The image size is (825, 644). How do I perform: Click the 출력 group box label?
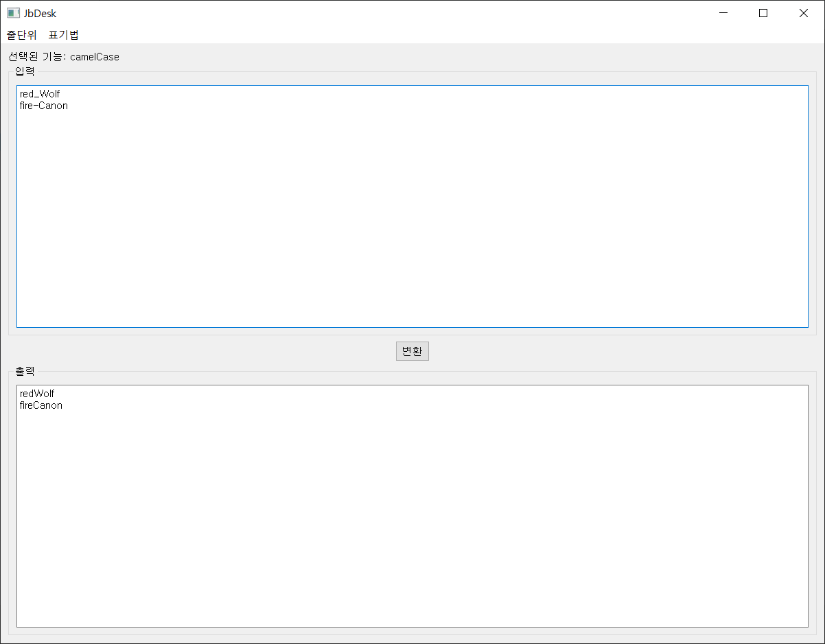[x=25, y=371]
